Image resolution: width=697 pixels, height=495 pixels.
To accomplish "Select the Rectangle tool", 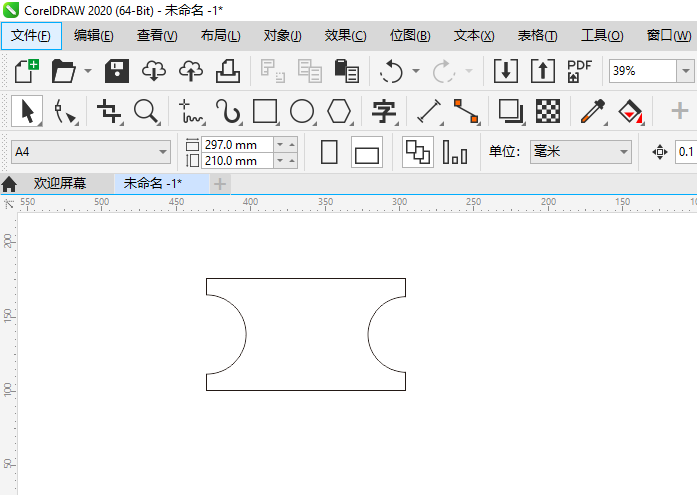I will [265, 111].
